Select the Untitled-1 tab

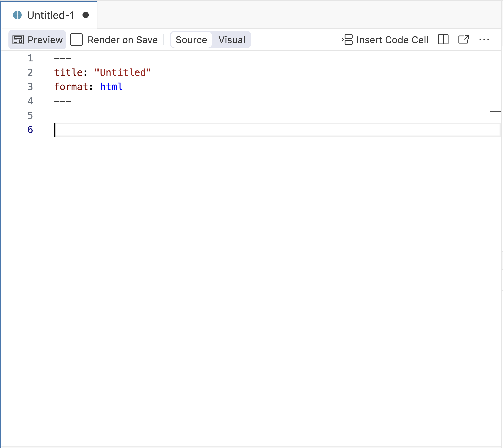(x=50, y=15)
